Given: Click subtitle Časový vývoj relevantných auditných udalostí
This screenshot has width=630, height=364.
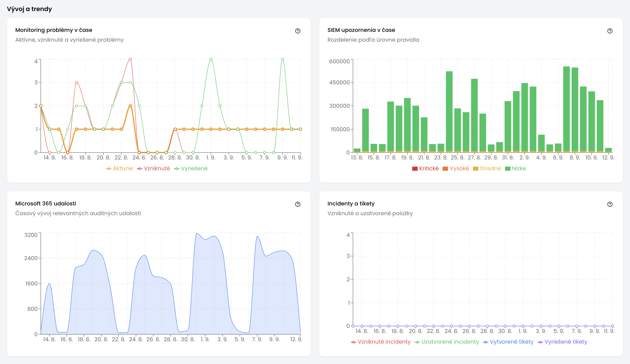Looking at the screenshot, I should pyautogui.click(x=78, y=213).
